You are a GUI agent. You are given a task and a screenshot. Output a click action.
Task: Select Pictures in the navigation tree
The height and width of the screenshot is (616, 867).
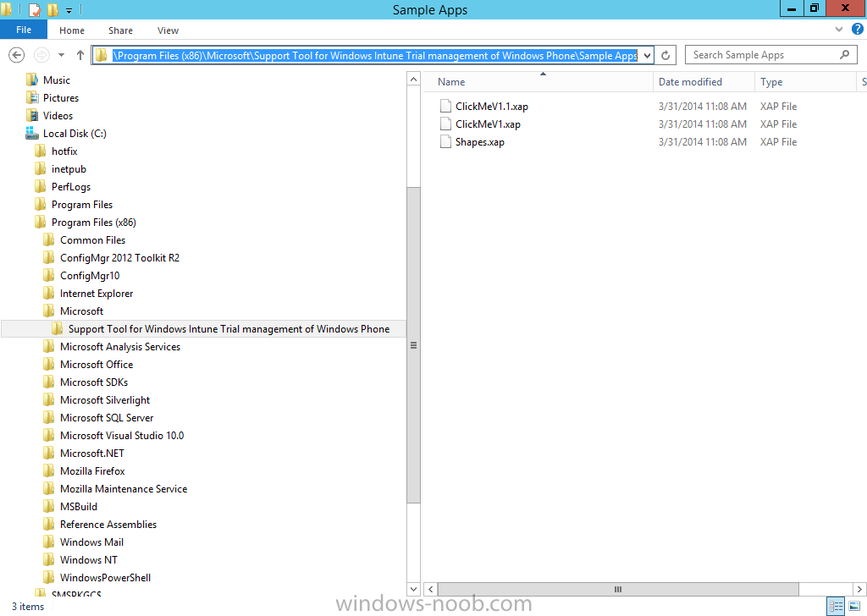pyautogui.click(x=61, y=98)
